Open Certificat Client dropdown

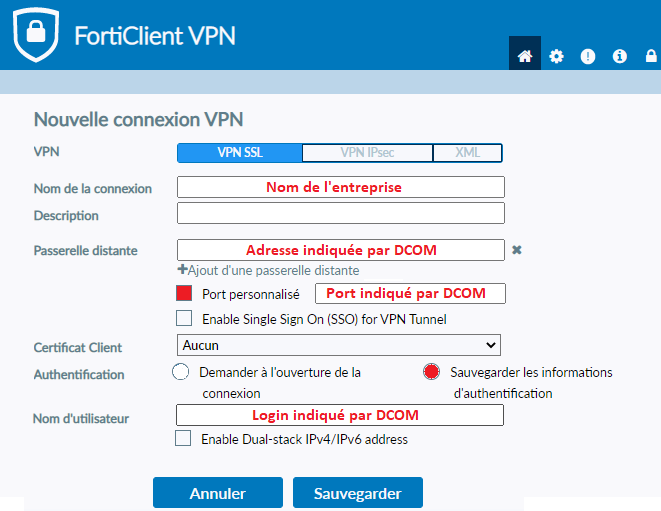click(x=339, y=345)
